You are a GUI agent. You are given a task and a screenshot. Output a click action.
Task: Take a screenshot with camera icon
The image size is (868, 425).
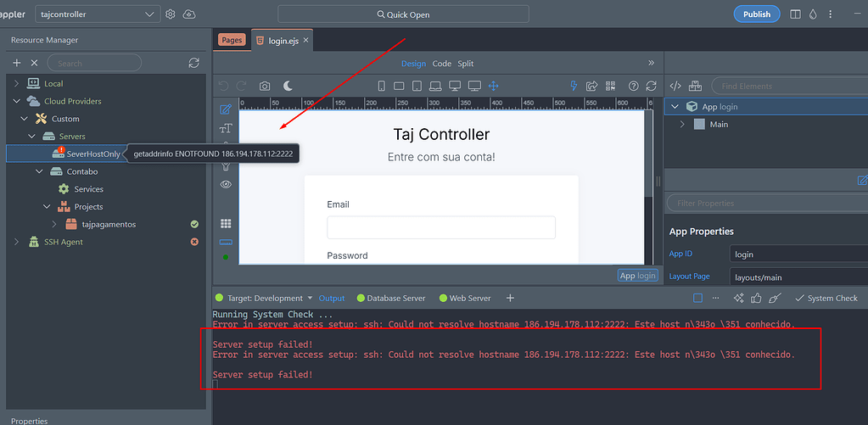point(266,86)
